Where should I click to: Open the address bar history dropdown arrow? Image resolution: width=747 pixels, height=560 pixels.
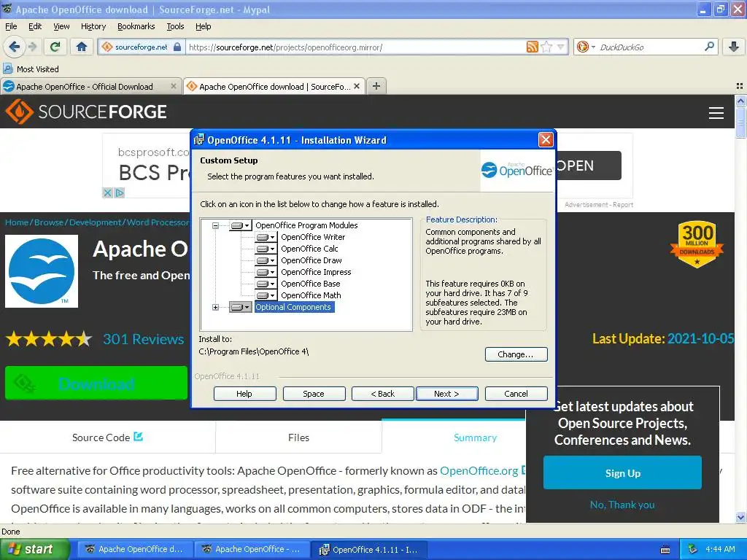coord(560,47)
